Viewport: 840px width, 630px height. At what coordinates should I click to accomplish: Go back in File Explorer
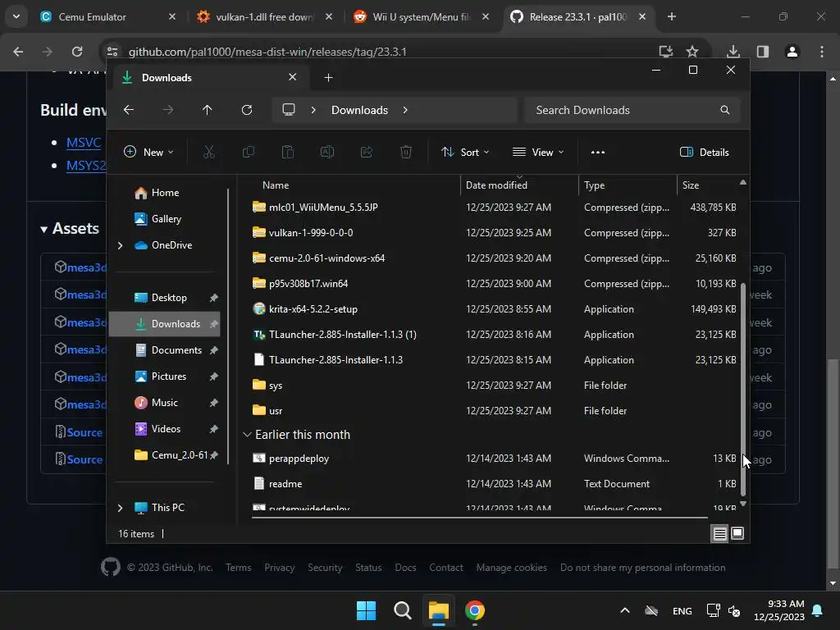[x=129, y=110]
